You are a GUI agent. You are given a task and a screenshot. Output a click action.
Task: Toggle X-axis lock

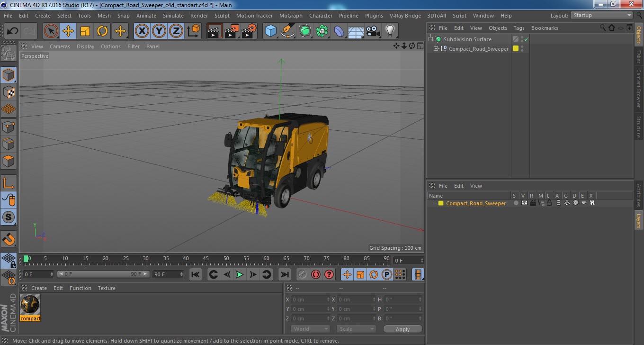(142, 31)
